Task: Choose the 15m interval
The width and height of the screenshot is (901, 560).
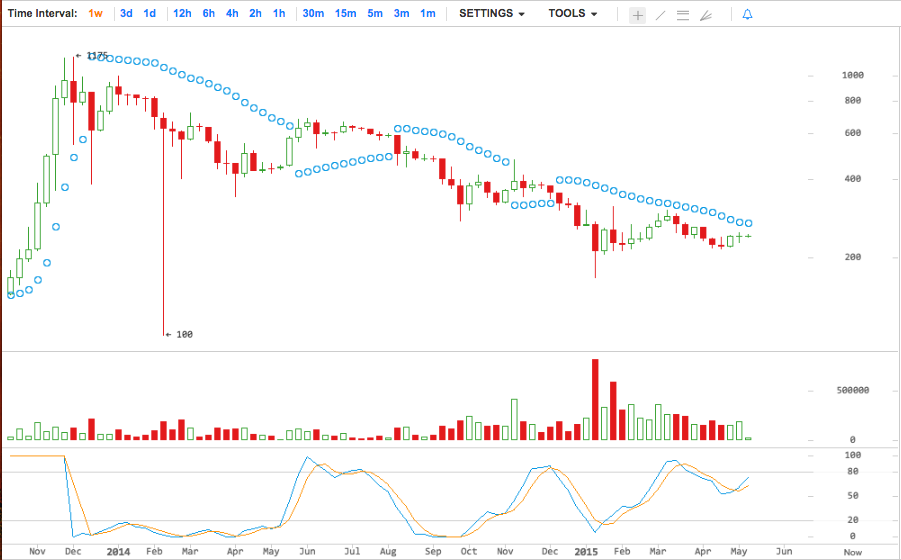Action: [345, 13]
